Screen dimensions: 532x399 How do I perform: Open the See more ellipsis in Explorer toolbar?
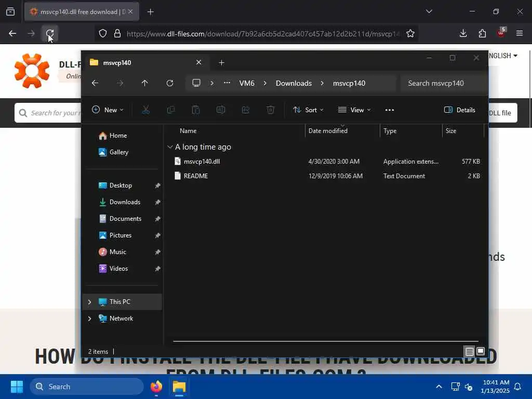pos(390,110)
